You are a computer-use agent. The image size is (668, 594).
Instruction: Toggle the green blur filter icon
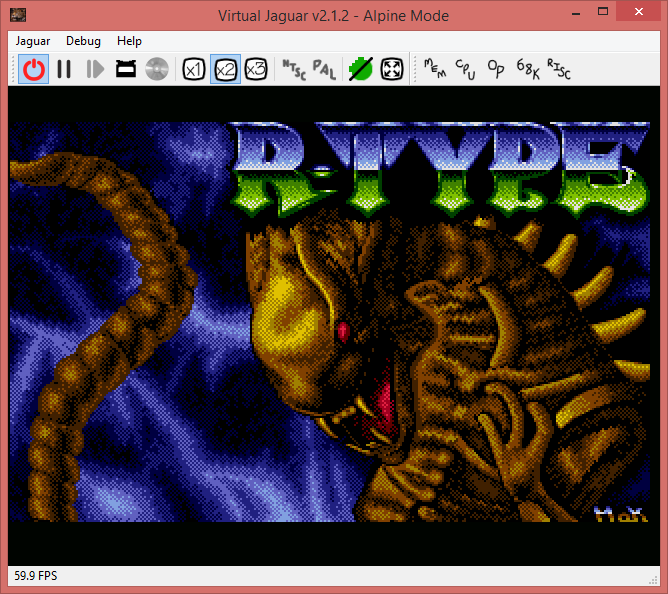click(360, 69)
